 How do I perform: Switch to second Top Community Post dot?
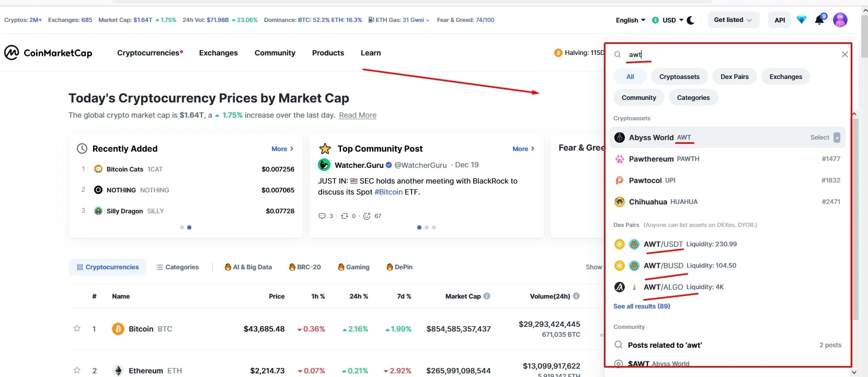coord(427,227)
